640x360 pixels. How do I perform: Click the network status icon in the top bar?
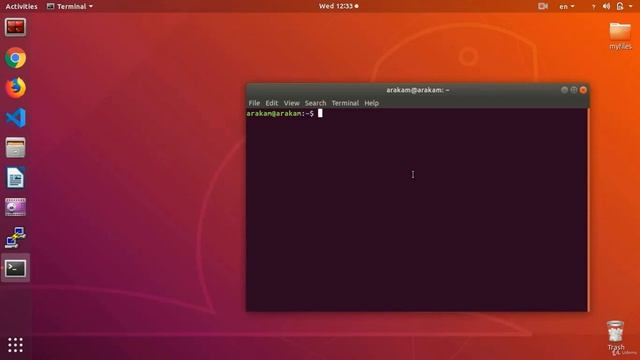point(593,6)
